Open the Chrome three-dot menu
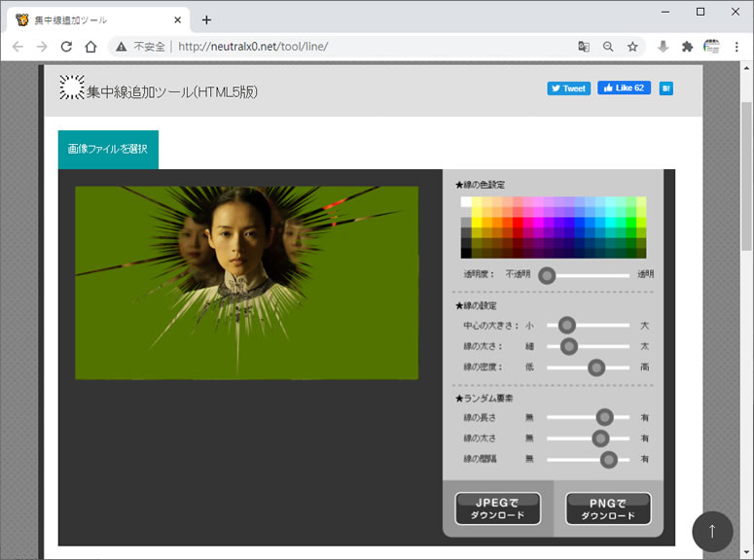 736,47
